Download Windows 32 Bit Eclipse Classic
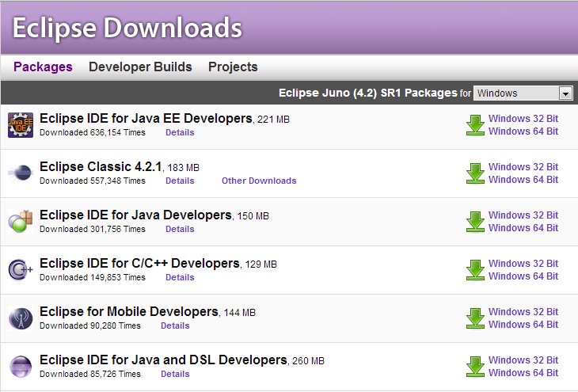Viewport: 578px width, 392px height. tap(523, 167)
